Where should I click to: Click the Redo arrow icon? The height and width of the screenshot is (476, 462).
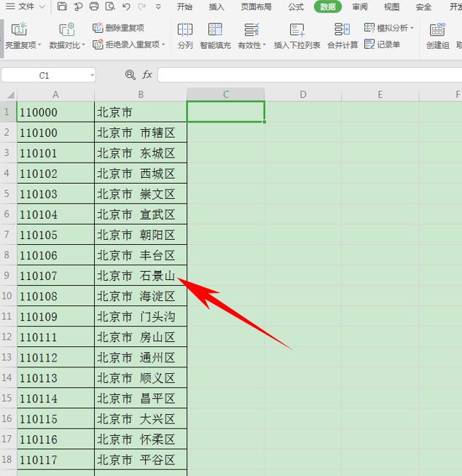point(141,6)
